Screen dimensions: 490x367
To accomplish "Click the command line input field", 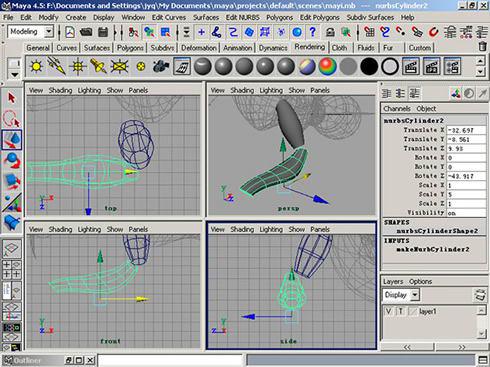I will coord(171,360).
